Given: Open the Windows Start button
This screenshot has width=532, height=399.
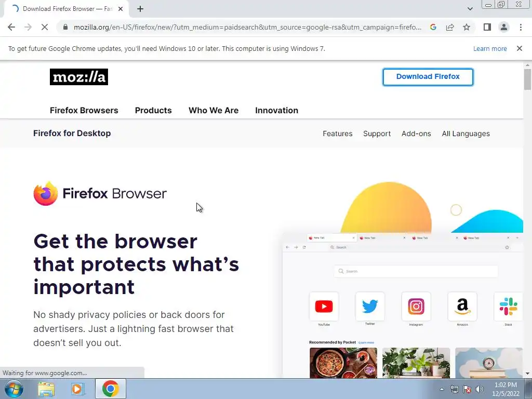Looking at the screenshot, I should (14, 389).
